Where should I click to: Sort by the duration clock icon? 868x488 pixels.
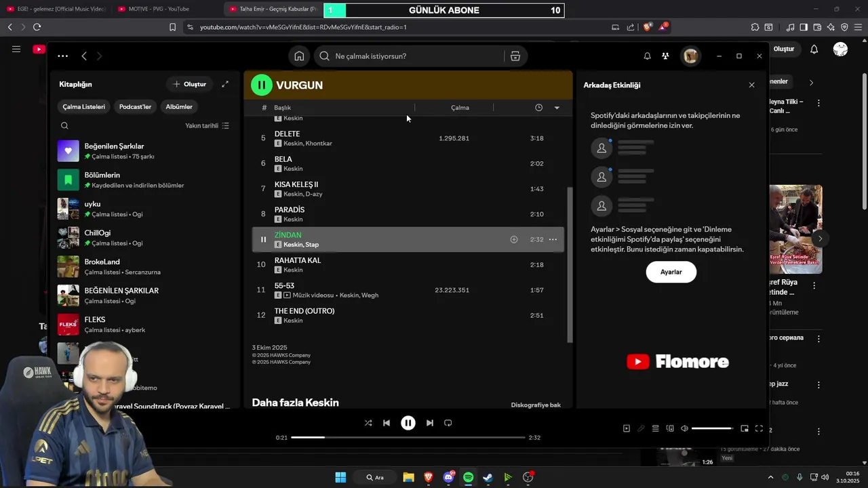click(538, 108)
